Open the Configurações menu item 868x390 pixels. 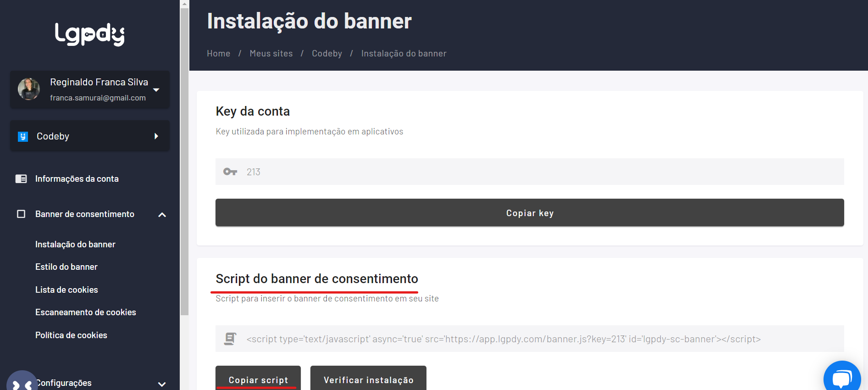64,383
